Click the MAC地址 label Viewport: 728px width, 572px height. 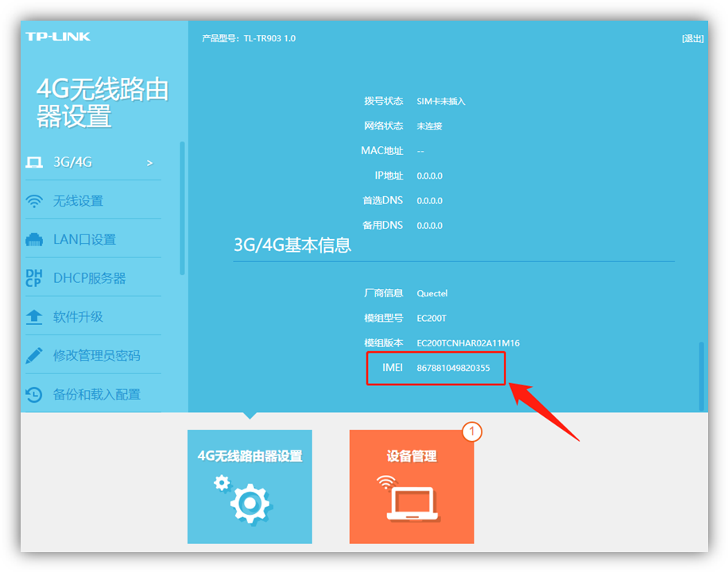click(382, 151)
